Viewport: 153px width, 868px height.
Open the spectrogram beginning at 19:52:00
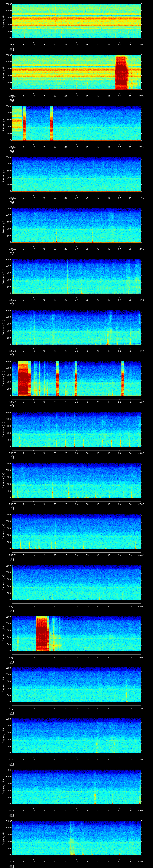(77, 786)
